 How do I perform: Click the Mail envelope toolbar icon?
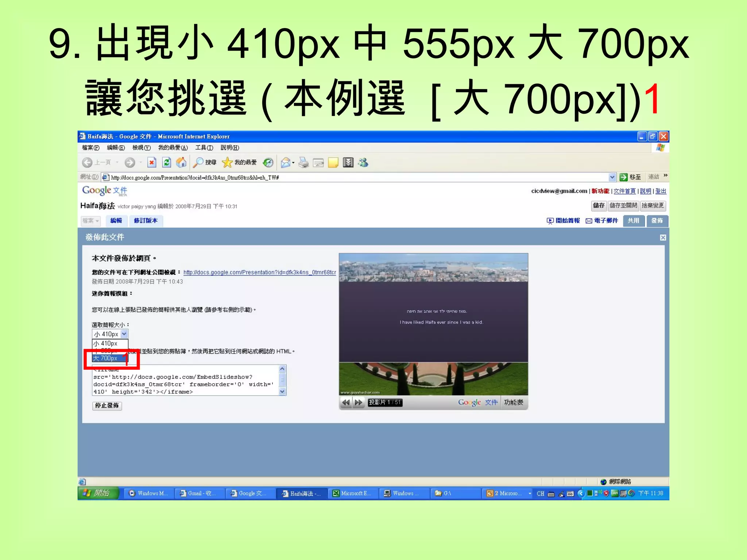point(286,163)
